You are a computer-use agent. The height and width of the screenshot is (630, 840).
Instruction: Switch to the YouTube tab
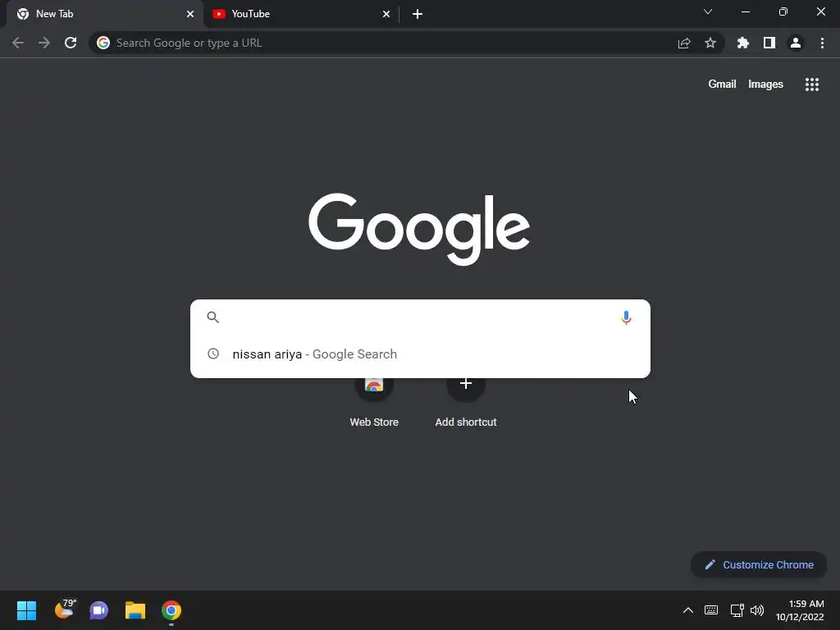click(300, 14)
